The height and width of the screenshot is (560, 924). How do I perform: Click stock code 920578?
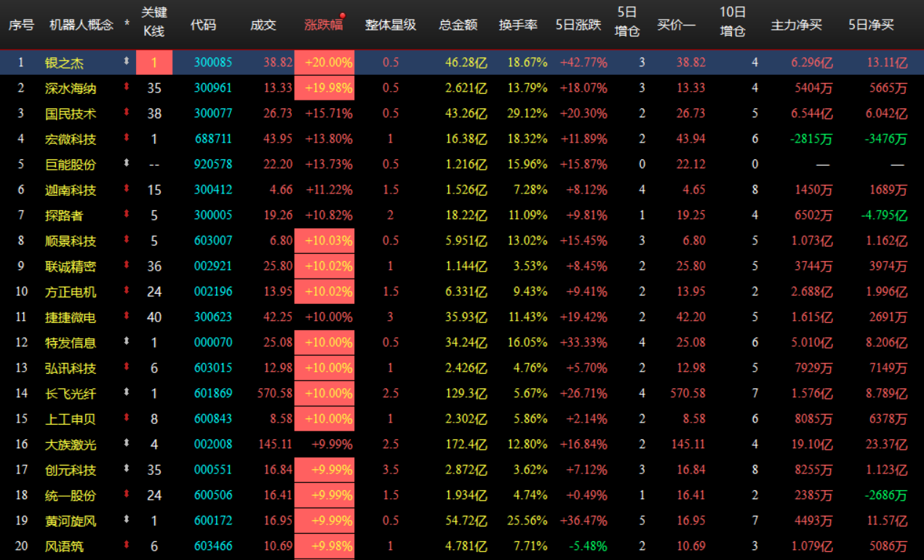click(213, 164)
